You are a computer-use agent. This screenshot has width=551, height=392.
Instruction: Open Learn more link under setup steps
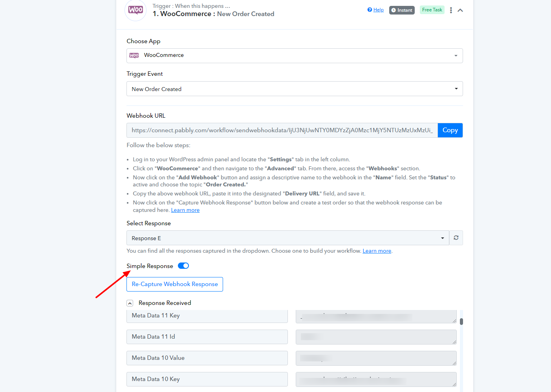click(x=185, y=210)
